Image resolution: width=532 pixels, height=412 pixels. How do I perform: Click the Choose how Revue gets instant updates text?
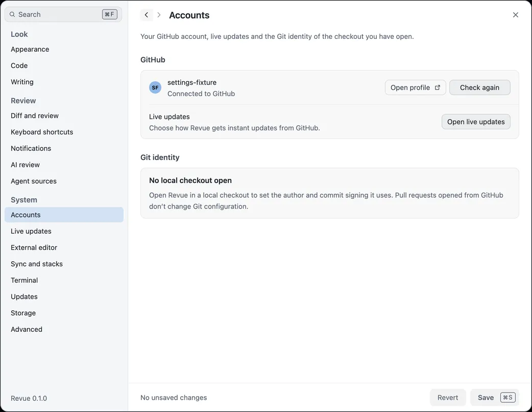(234, 128)
